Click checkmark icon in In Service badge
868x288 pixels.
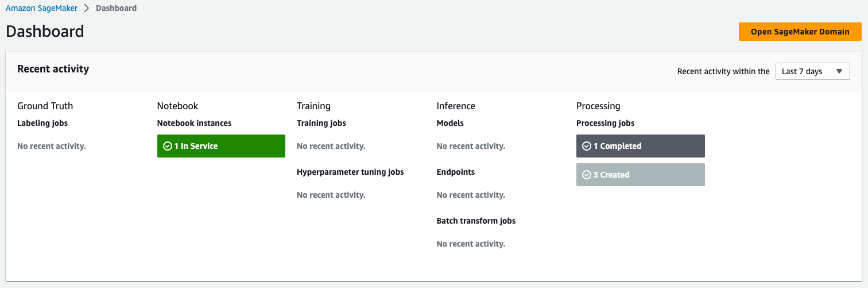168,147
